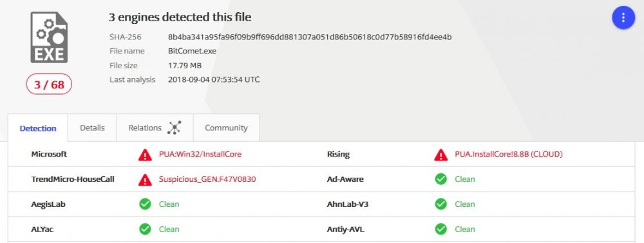
Task: Click the 3 / 68 detection ratio badge
Action: (49, 84)
